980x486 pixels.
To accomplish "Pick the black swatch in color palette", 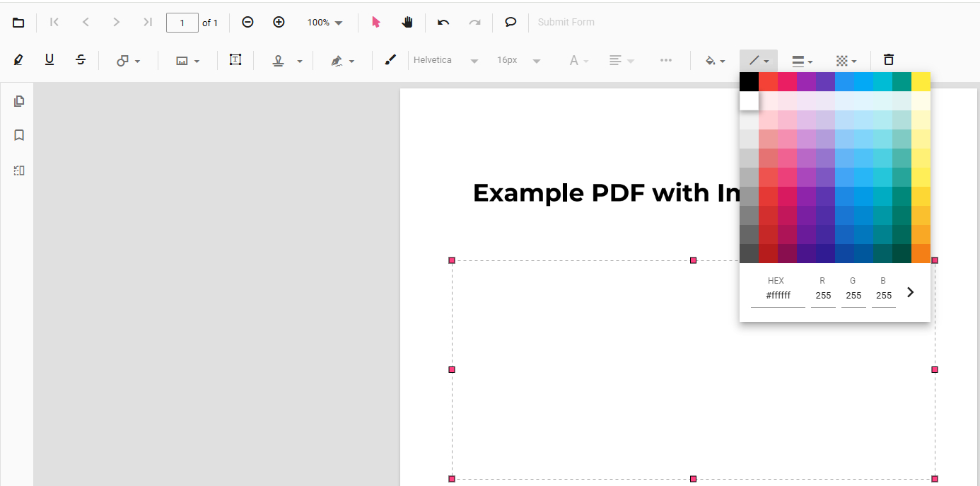I will click(749, 82).
